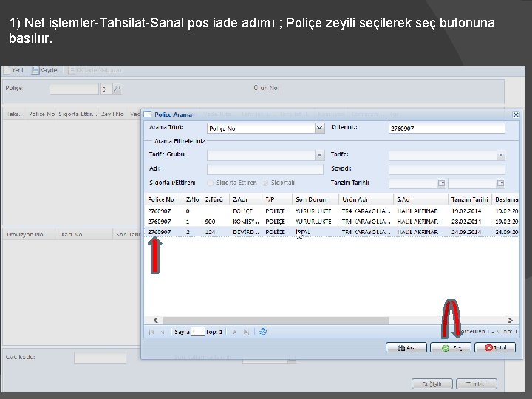Expand the Tarife Grubu dropdown
Screen dimensions: 532x399
319,155
